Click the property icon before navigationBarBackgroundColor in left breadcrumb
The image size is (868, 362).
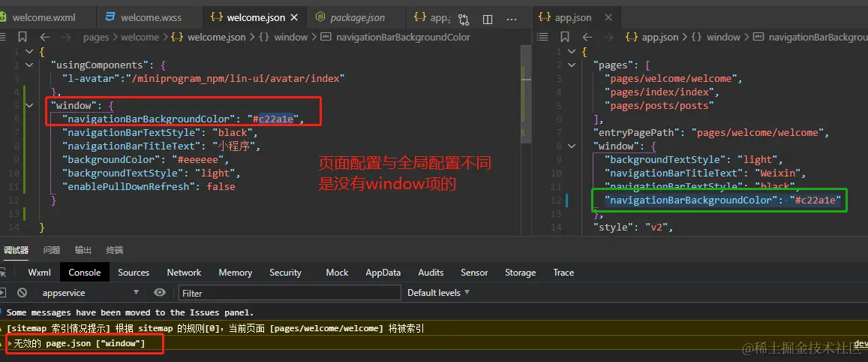326,37
